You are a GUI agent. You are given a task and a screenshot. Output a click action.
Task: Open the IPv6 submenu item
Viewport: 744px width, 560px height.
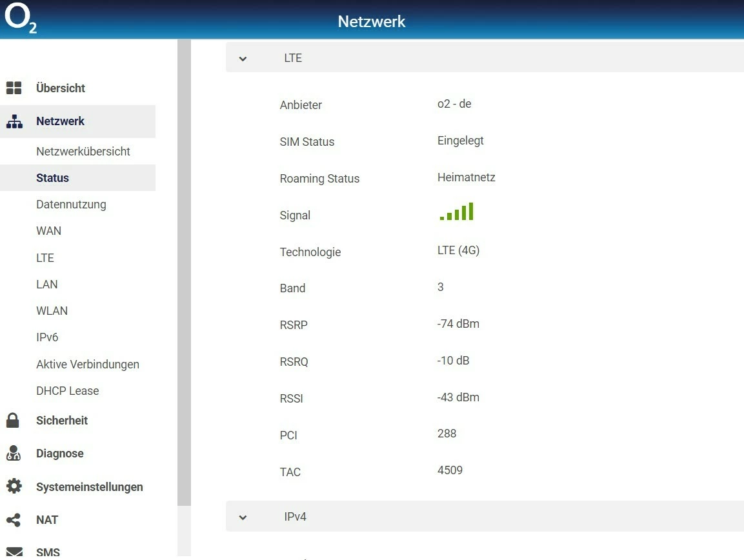[48, 337]
